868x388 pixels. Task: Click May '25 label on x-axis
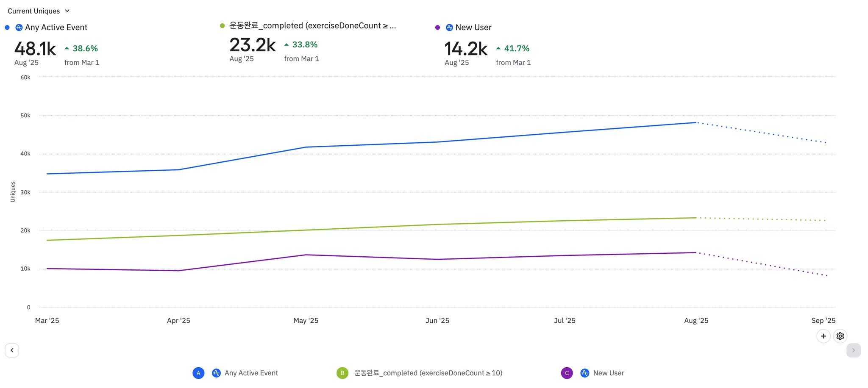click(x=306, y=321)
